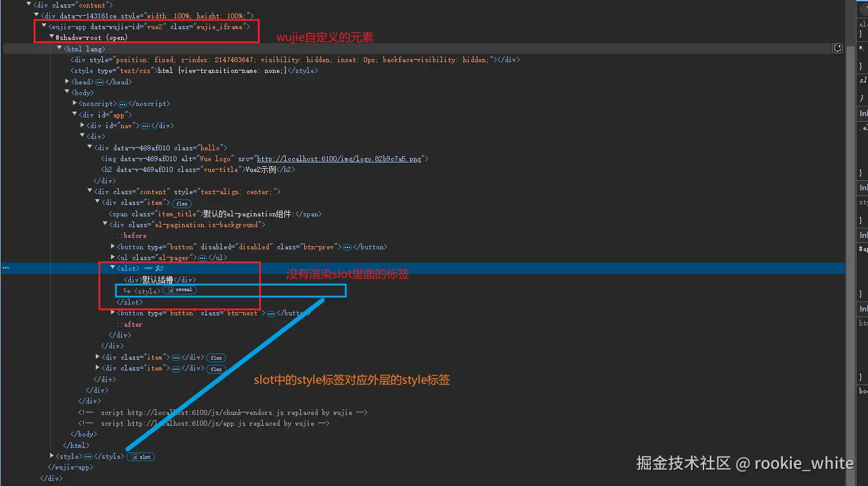Collapse the div with text-align: center style
The height and width of the screenshot is (486, 868).
[90, 192]
